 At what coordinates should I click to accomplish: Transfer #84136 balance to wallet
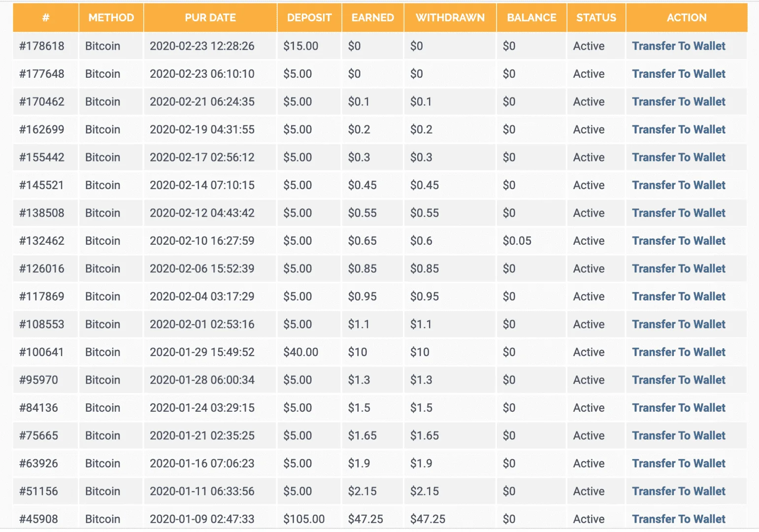678,408
